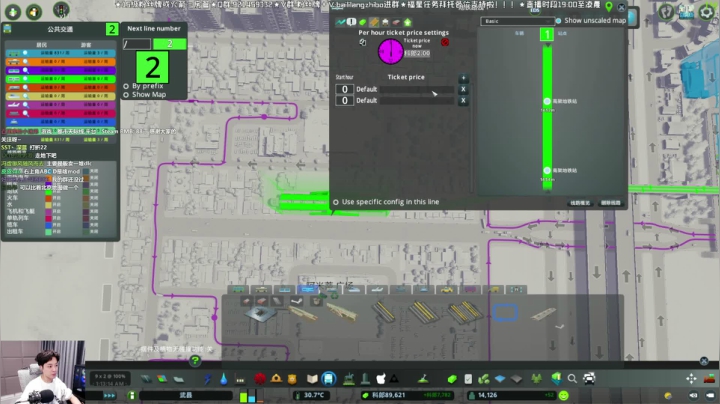Image resolution: width=720 pixels, height=404 pixels.
Task: Remove the second Default ticket price row
Action: (x=463, y=100)
